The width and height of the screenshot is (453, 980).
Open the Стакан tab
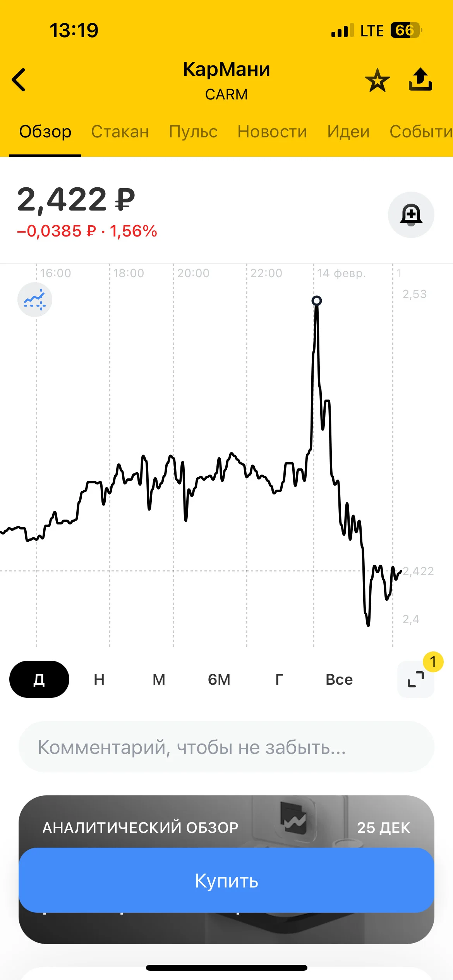120,132
